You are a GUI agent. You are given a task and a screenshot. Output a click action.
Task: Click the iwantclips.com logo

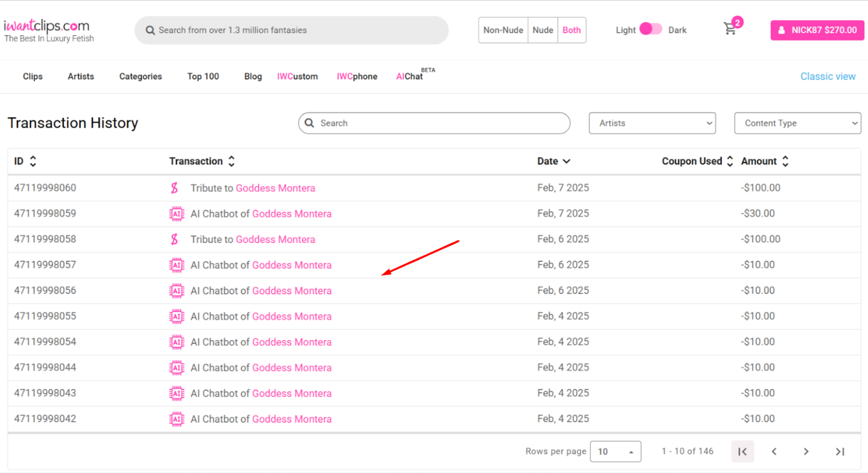(48, 30)
